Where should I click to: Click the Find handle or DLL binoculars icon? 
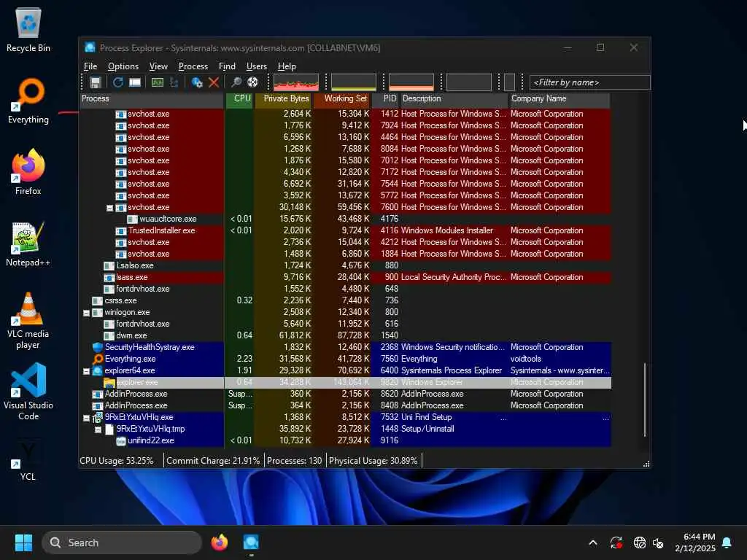pyautogui.click(x=236, y=82)
